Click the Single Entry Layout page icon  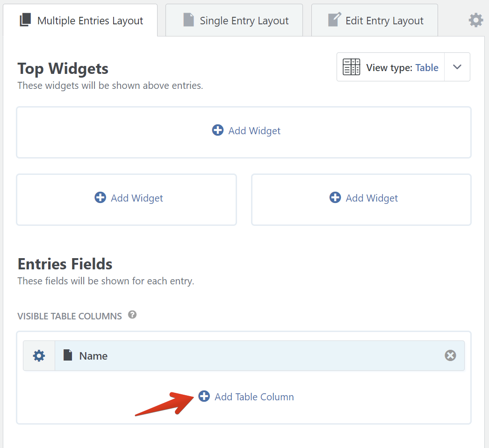(x=188, y=21)
